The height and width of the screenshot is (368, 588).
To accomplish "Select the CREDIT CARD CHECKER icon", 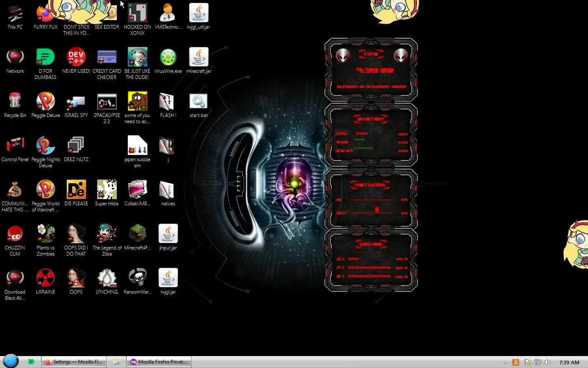I will click(x=107, y=63).
